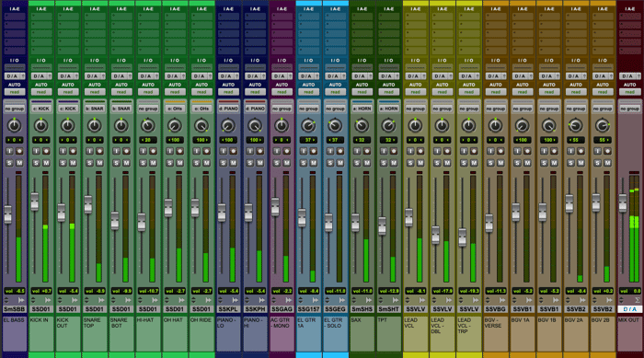644x358 pixels.
Task: Record-enable the EL BASS track
Action: 19,151
